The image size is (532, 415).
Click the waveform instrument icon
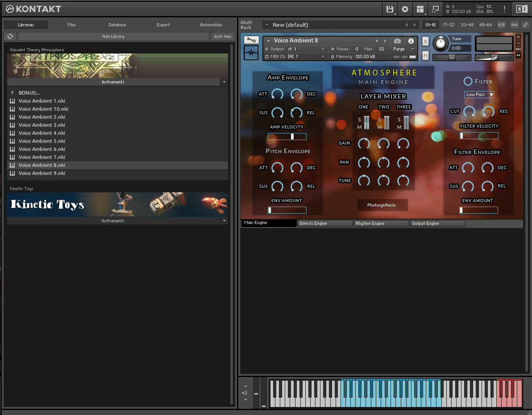point(251,53)
